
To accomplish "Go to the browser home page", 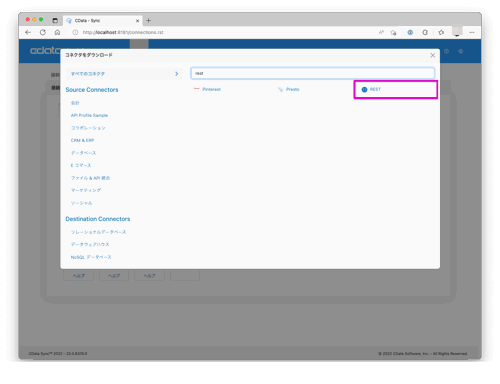I will 57,32.
